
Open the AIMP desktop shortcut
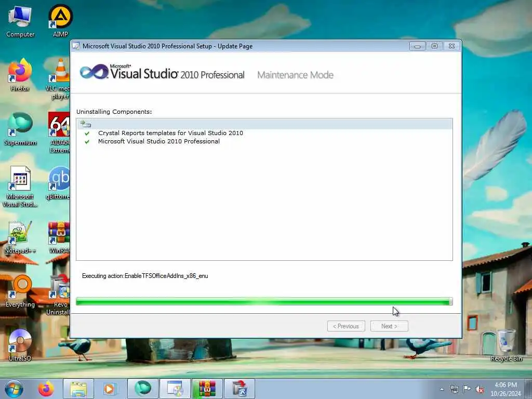click(60, 21)
